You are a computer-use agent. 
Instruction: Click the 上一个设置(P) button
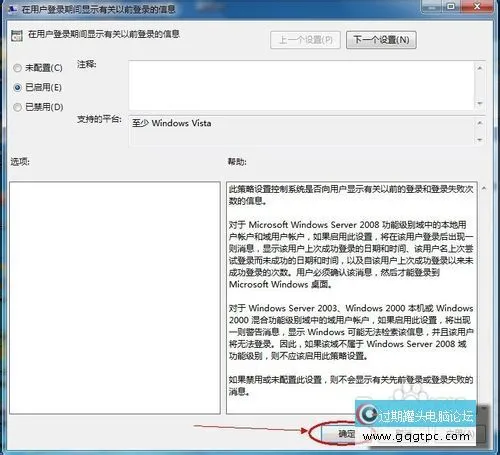[x=305, y=40]
